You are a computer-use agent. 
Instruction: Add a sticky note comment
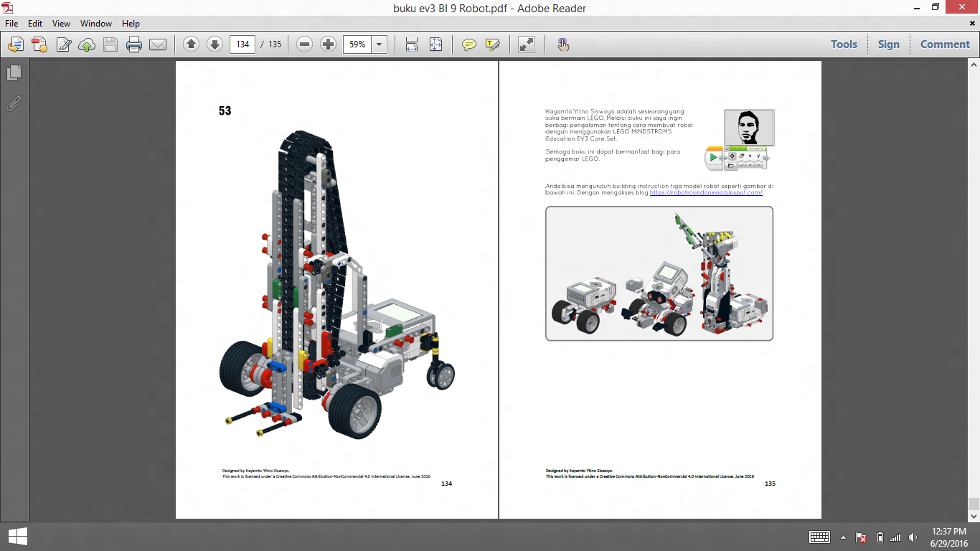point(470,44)
